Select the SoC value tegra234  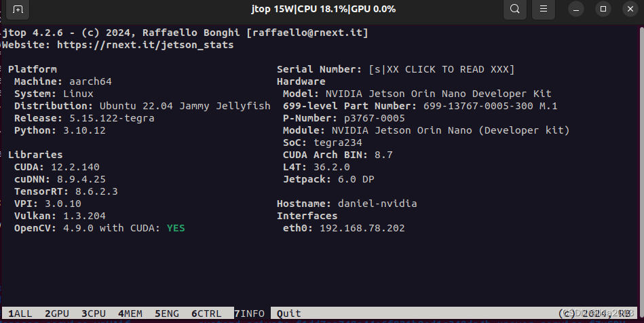(x=337, y=143)
